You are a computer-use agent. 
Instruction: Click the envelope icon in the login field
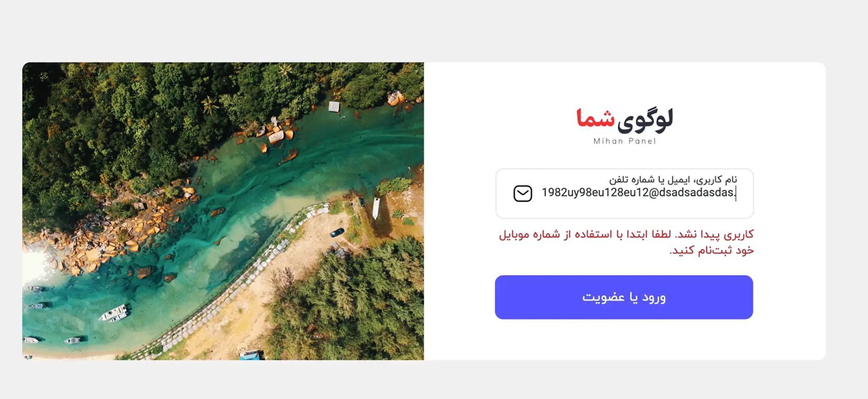pyautogui.click(x=523, y=193)
